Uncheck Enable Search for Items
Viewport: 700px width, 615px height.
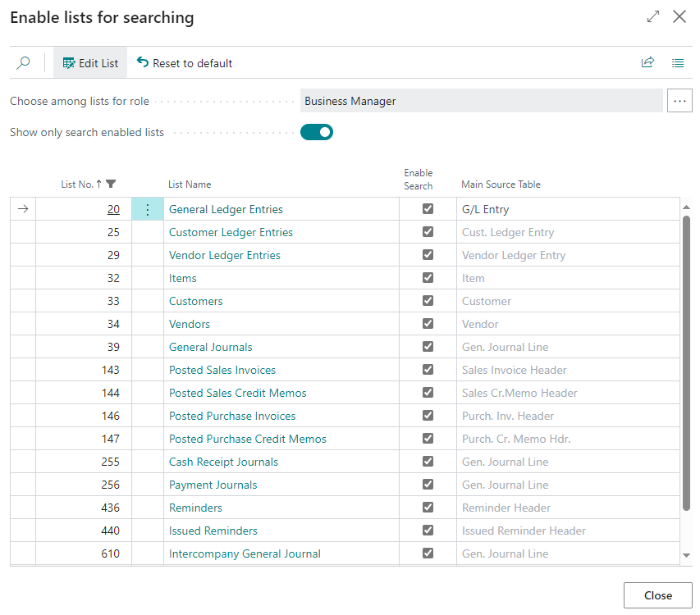(428, 278)
